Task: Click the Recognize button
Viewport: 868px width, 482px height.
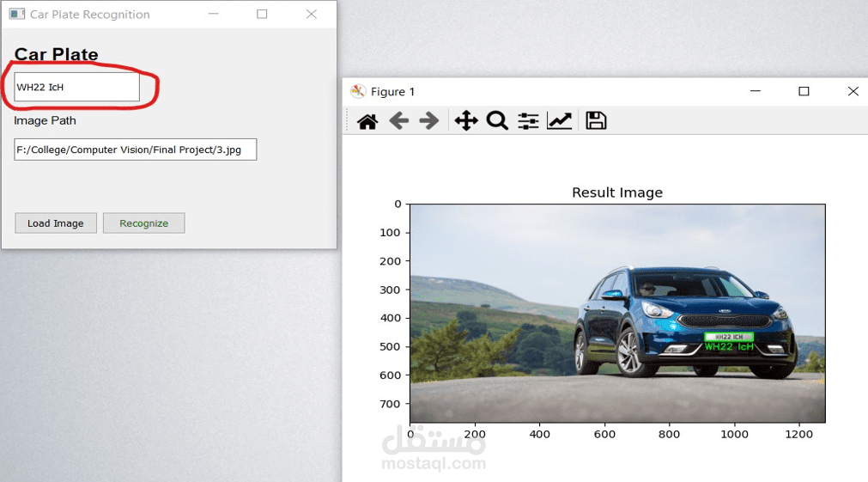Action: coord(144,223)
